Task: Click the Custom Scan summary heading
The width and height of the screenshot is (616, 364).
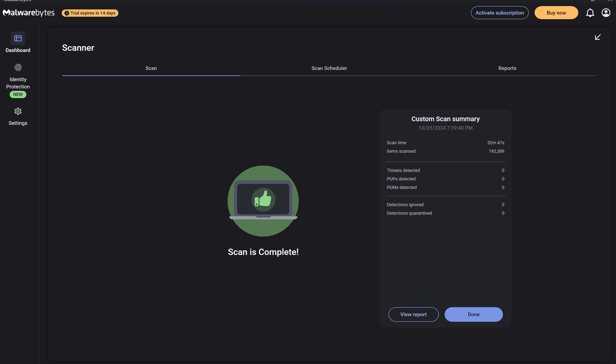Action: 445,119
